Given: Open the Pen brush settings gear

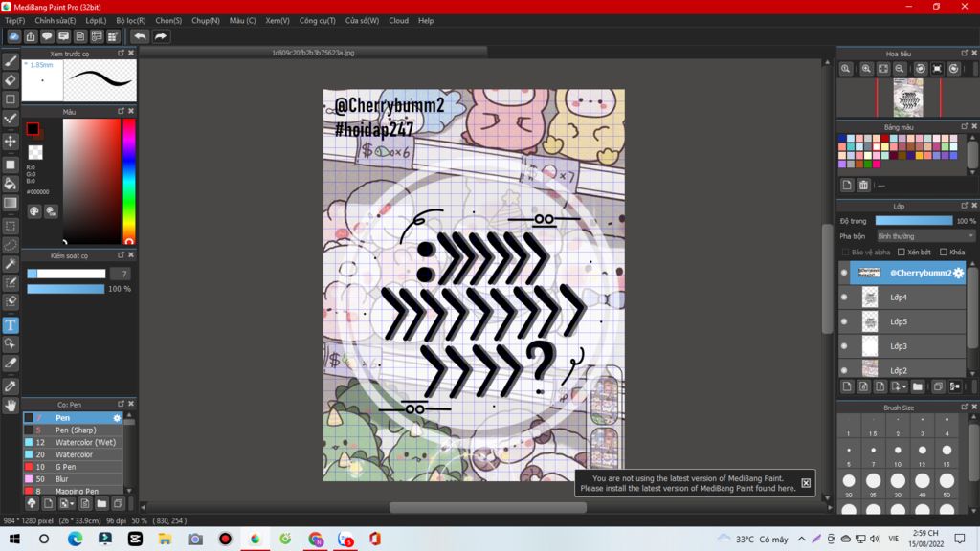Looking at the screenshot, I should [117, 418].
